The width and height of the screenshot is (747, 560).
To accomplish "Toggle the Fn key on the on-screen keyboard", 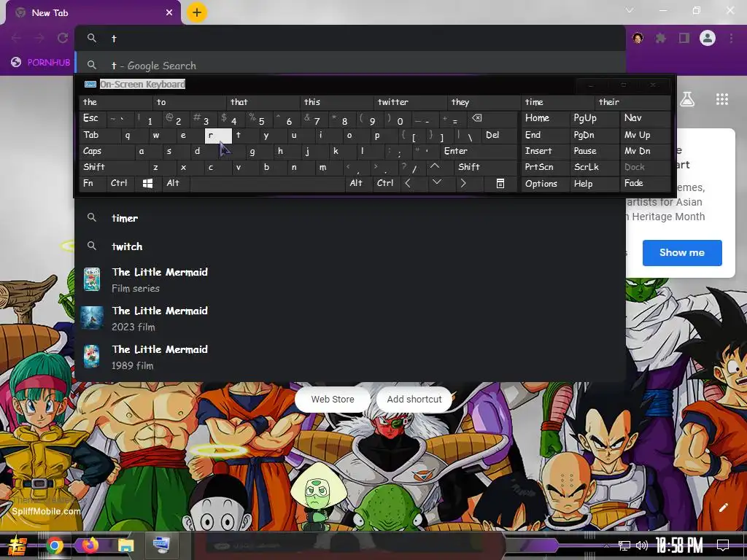I will click(93, 183).
